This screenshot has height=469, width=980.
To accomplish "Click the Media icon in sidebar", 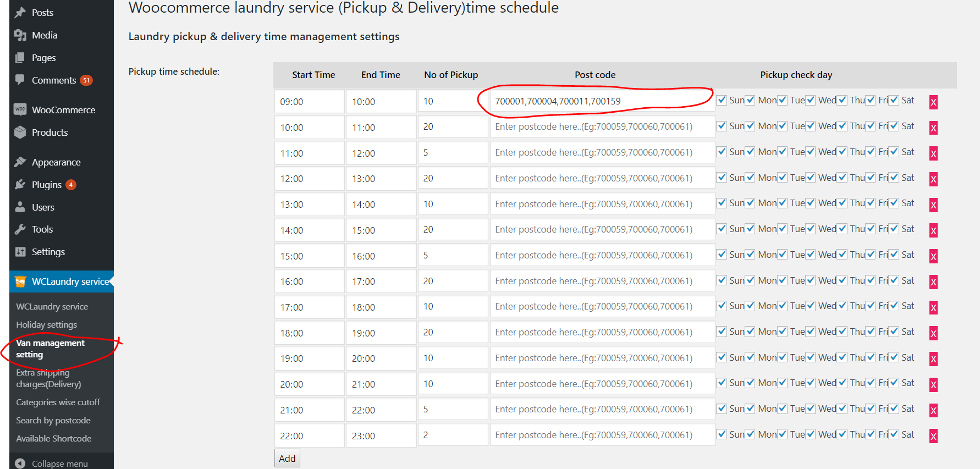I will pos(20,35).
